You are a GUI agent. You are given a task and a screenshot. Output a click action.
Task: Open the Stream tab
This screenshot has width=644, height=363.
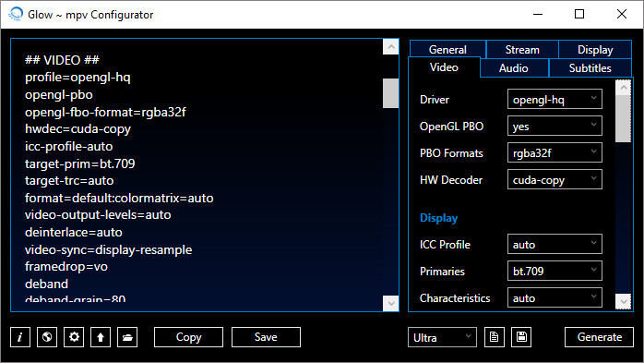(x=522, y=49)
